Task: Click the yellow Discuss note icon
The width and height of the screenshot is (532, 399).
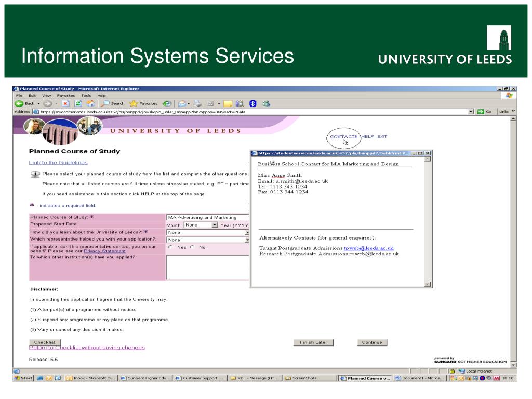Action: coord(228,103)
